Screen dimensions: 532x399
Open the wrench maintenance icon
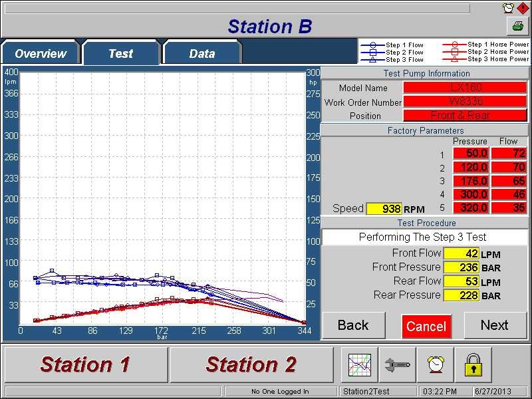coord(398,364)
